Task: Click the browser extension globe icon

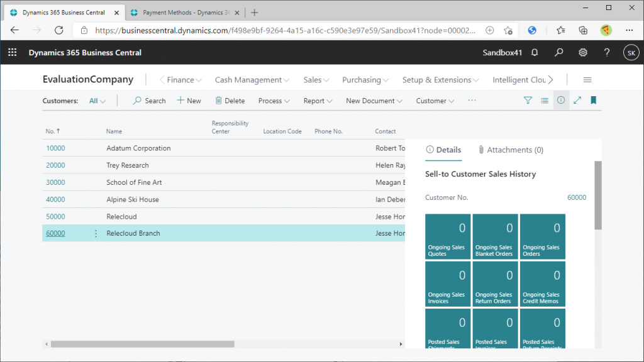Action: [x=532, y=30]
